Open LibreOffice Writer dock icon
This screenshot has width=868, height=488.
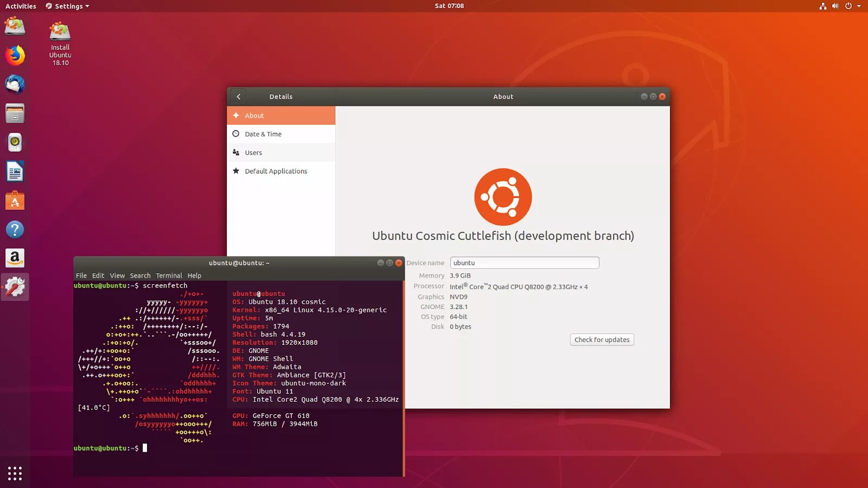tap(15, 172)
